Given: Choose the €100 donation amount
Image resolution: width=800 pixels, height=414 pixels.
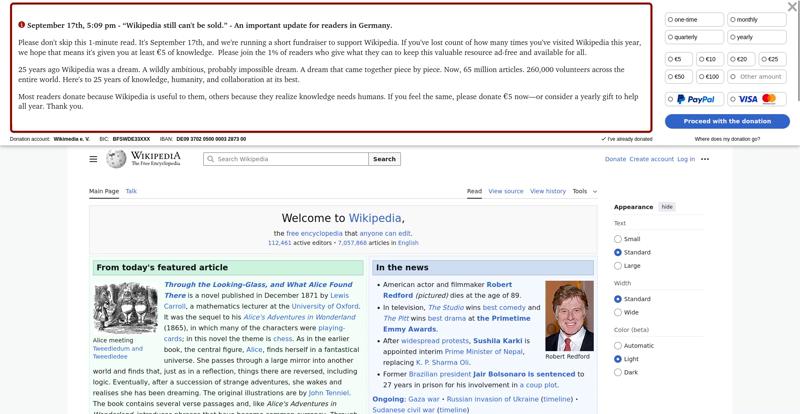Looking at the screenshot, I should (x=710, y=77).
